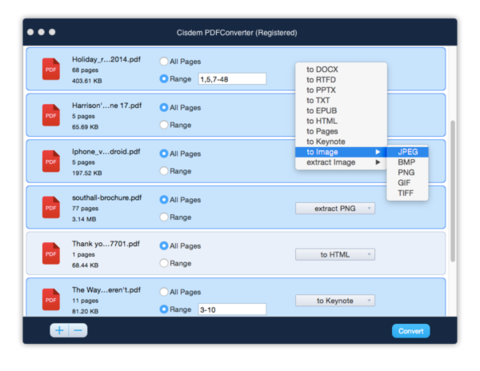Open the extract PNG format dropdown
Screen dimensions: 480x371
point(335,208)
